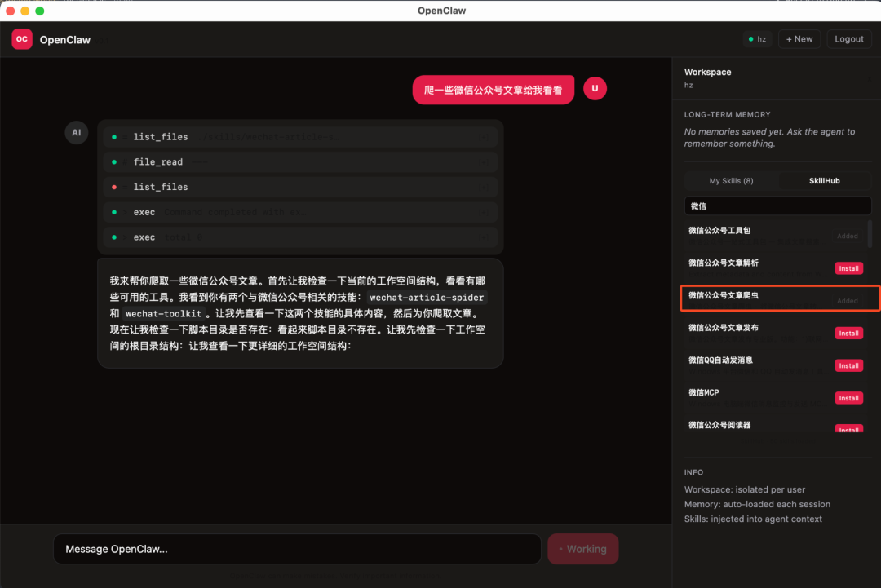Click the Logout button

(848, 38)
